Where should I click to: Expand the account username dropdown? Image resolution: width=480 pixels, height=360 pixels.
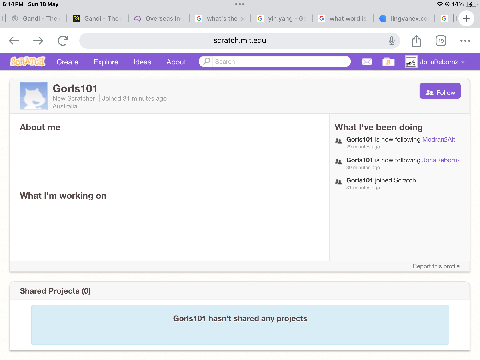tap(436, 62)
